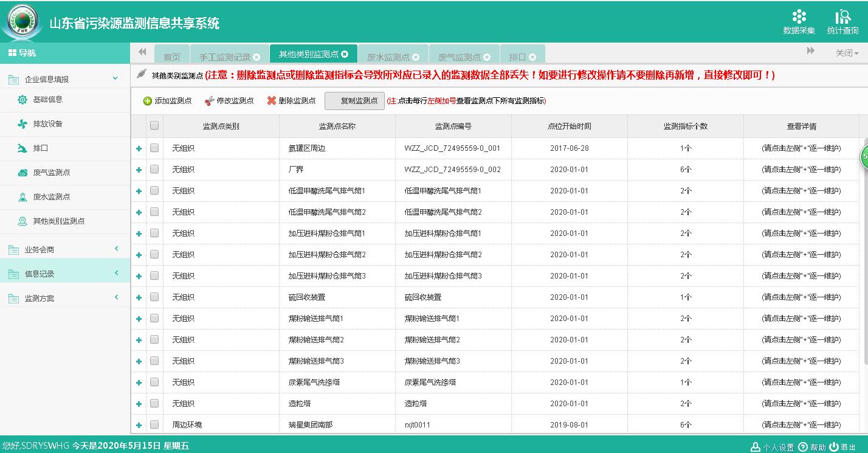Close the 手工监测记录 tab with its X
The width and height of the screenshot is (868, 453).
tap(257, 57)
